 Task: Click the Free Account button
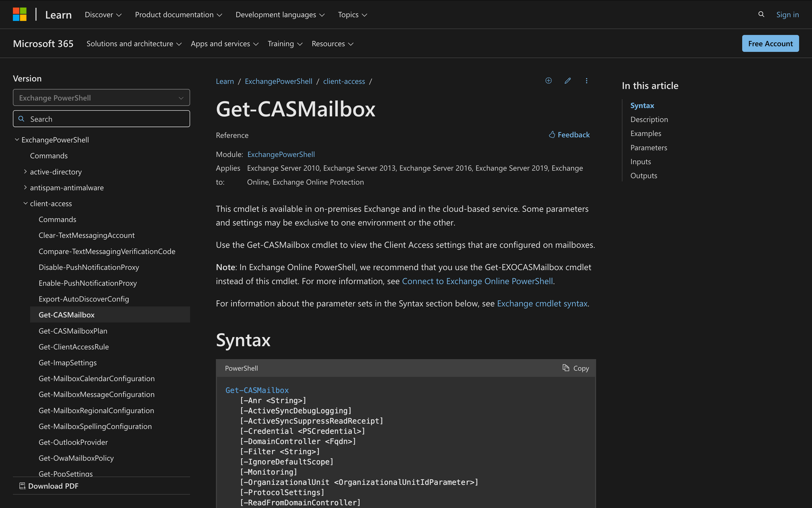tap(770, 43)
